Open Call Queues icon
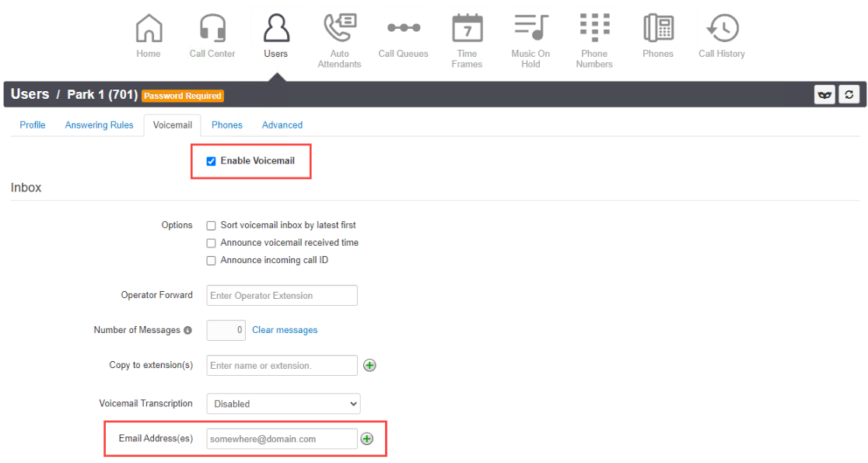This screenshot has width=868, height=463. pos(404,28)
